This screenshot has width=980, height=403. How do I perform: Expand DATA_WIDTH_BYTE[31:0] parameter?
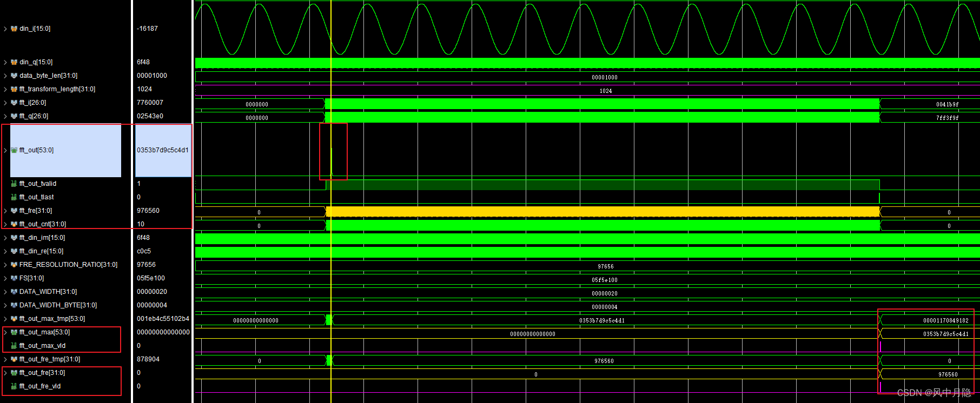coord(5,305)
